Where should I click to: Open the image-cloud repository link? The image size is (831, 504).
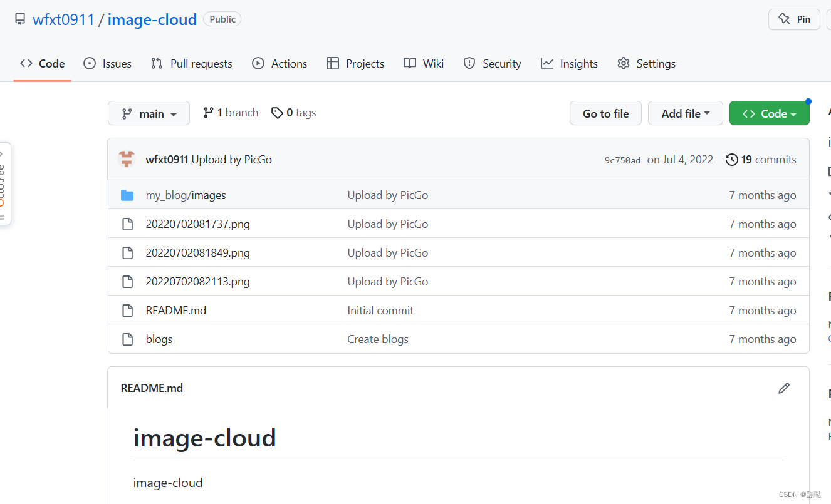[152, 19]
